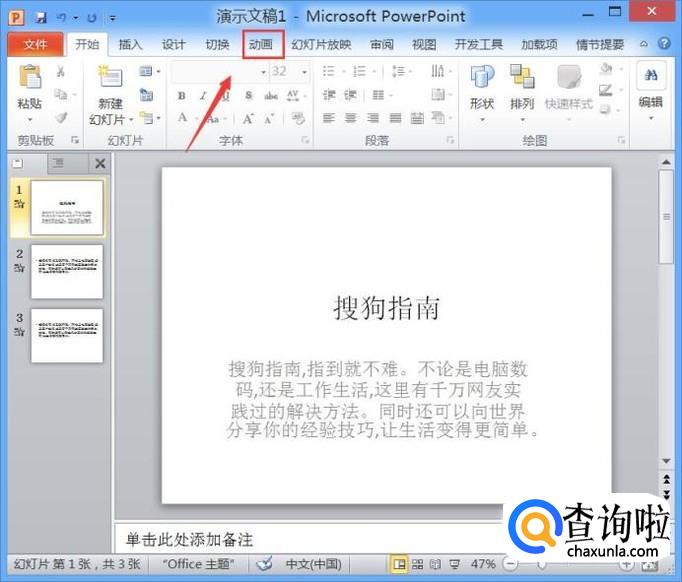
Task: Expand the 粘贴 paste options arrow
Action: click(30, 119)
